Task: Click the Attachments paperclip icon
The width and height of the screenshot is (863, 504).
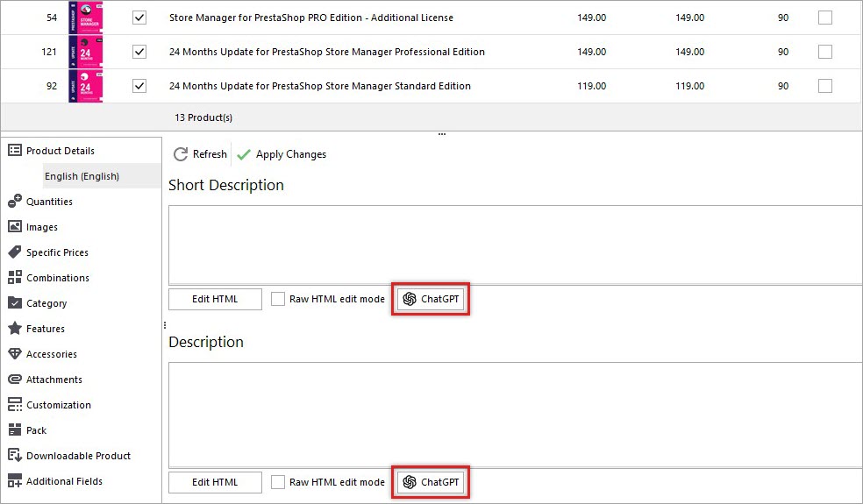Action: coord(15,380)
